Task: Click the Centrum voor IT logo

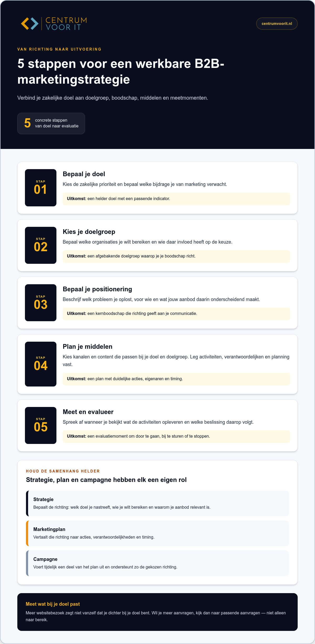Action: coord(54,24)
